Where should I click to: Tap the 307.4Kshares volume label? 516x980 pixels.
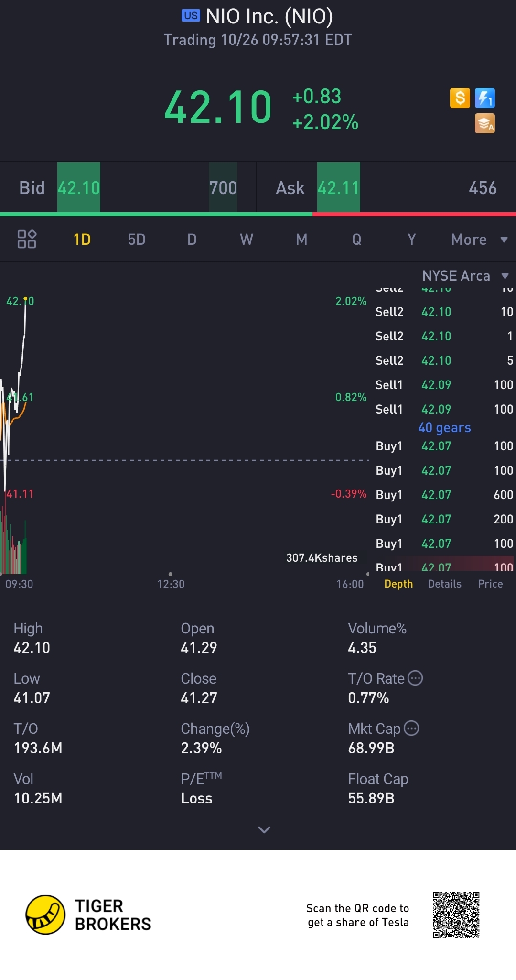[x=322, y=558]
